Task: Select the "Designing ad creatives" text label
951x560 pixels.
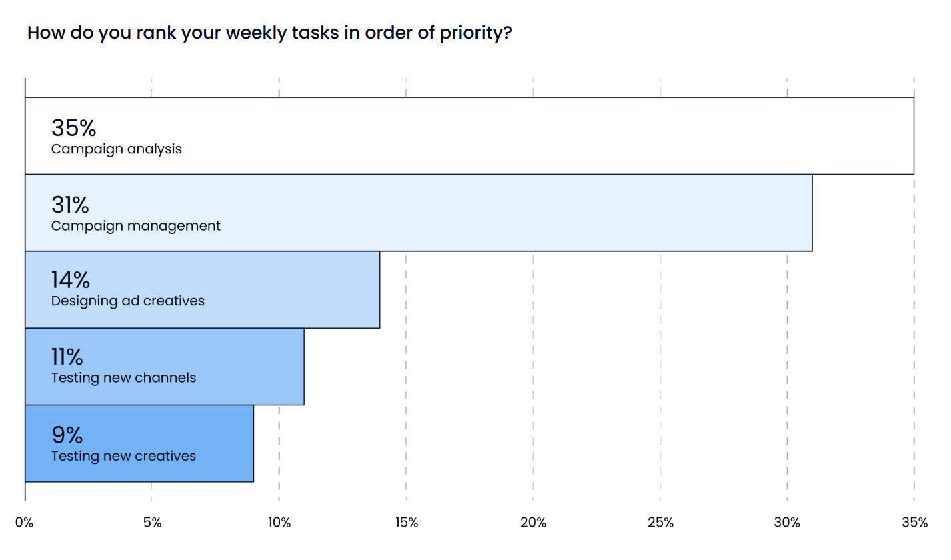Action: (x=128, y=301)
